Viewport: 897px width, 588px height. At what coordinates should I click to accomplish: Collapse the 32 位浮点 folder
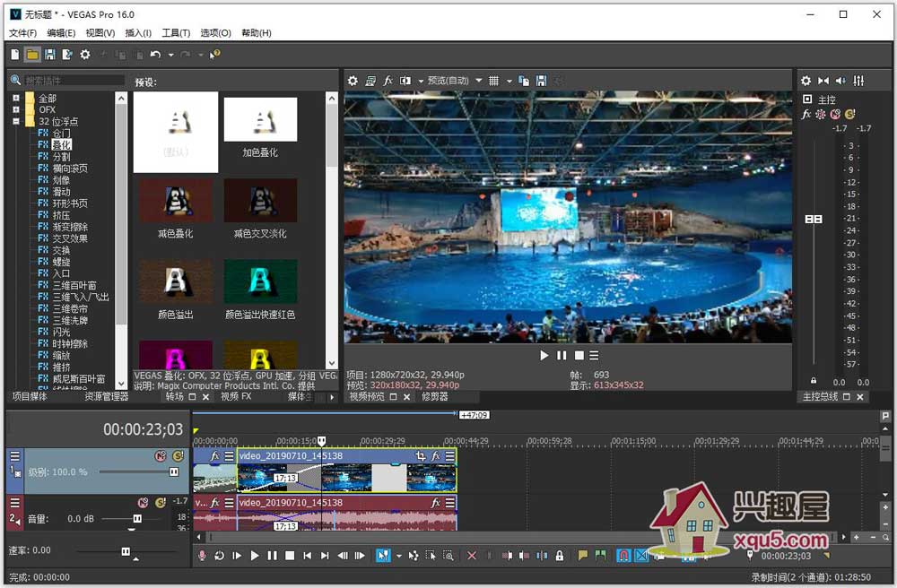(x=16, y=121)
